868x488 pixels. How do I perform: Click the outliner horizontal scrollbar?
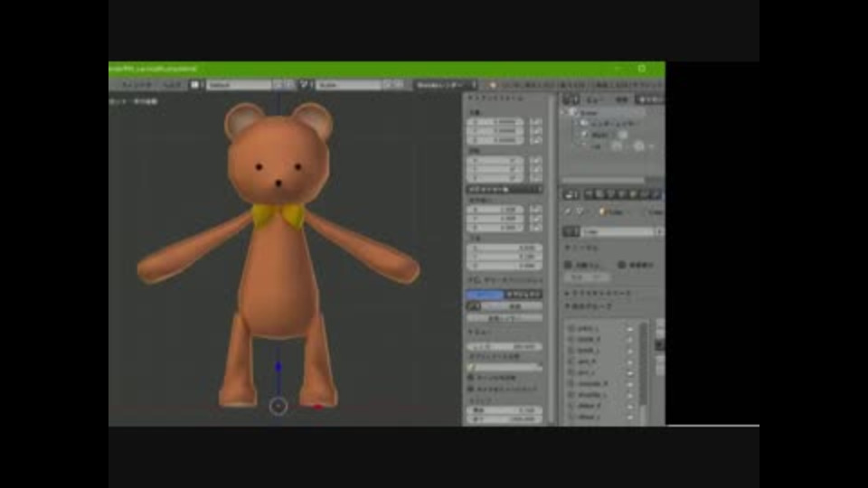(x=603, y=181)
